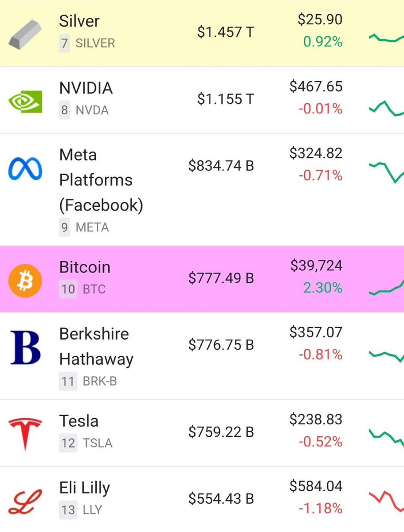Select the TSLA ticker label
Viewport: 404px width, 532px height.
pos(98,443)
